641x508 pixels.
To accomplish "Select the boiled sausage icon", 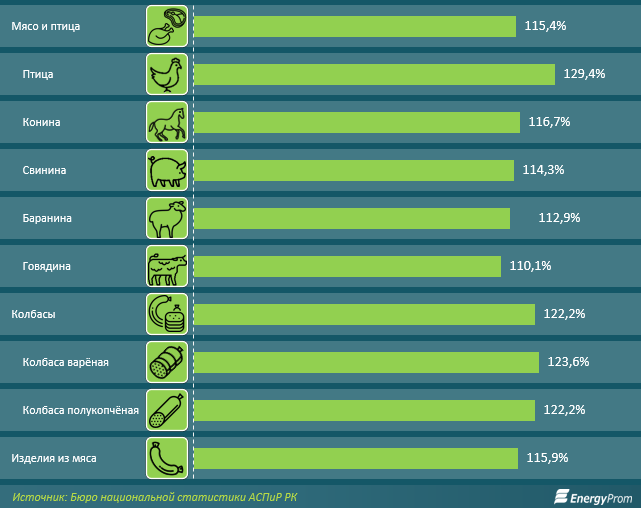I will pos(166,362).
